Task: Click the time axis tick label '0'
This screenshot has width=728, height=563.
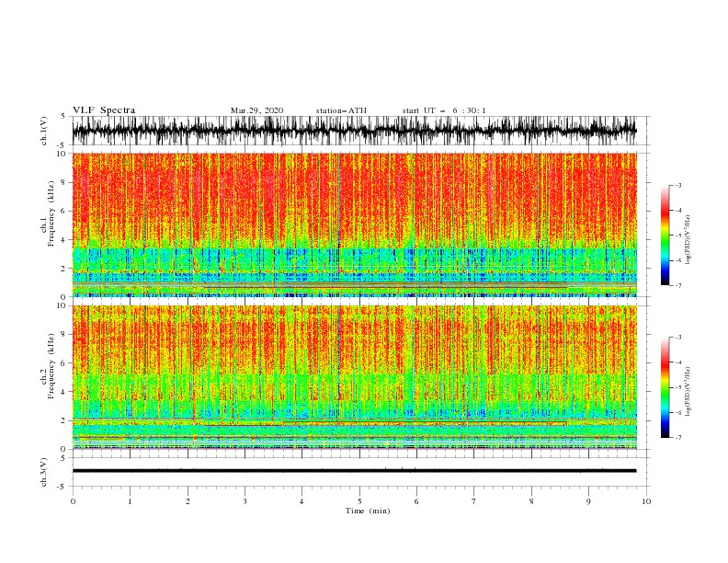Action: (73, 501)
